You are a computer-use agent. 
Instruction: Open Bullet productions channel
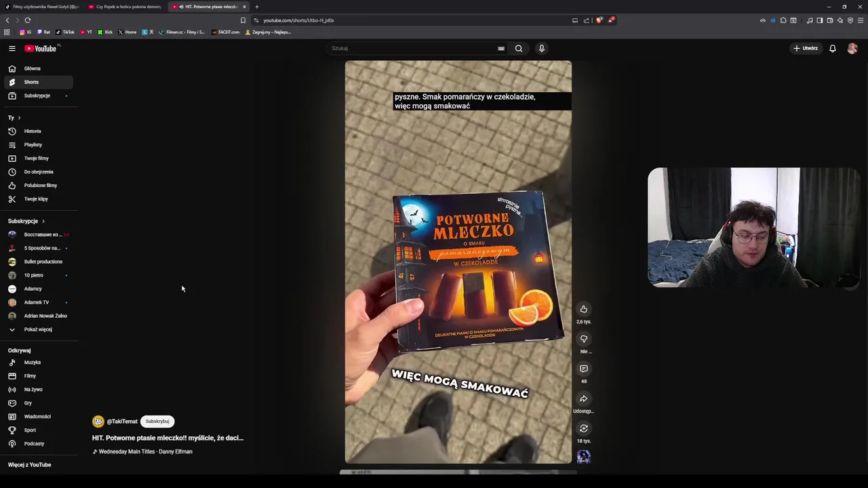point(39,262)
